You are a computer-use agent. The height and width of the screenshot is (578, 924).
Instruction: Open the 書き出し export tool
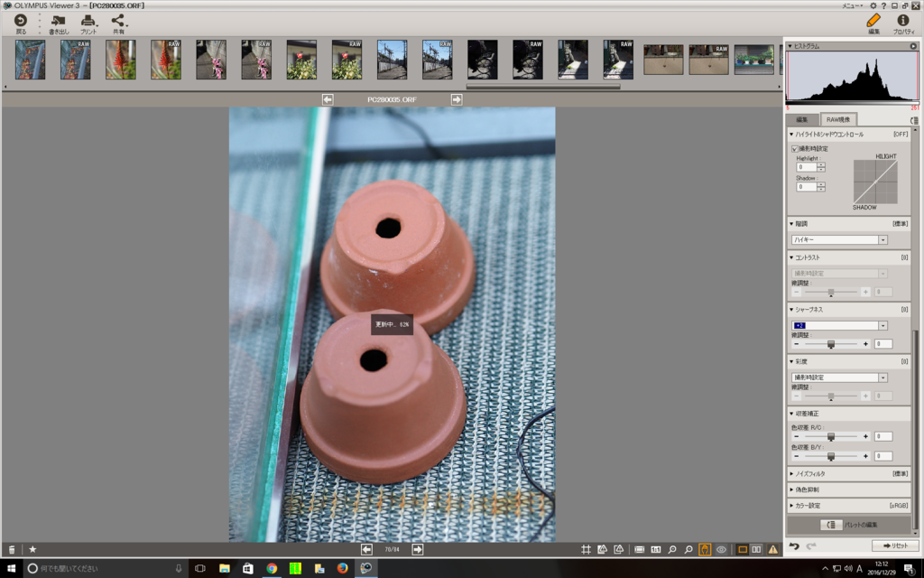(x=59, y=24)
